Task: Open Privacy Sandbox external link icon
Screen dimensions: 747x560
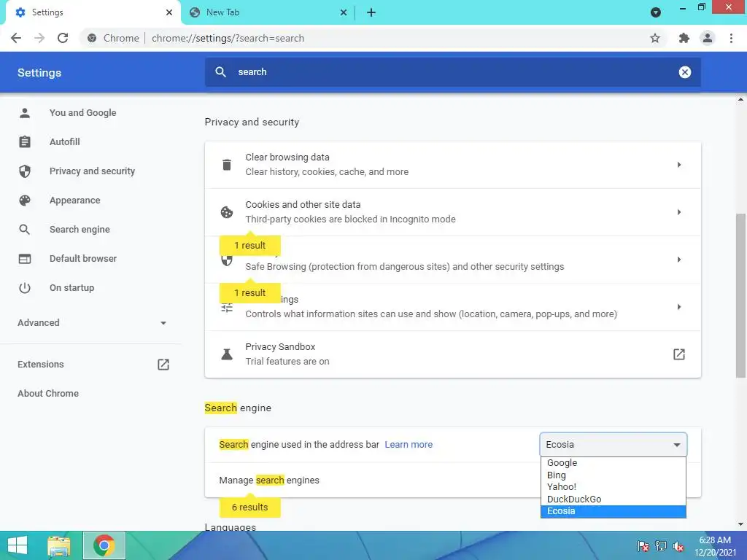Action: [x=679, y=354]
